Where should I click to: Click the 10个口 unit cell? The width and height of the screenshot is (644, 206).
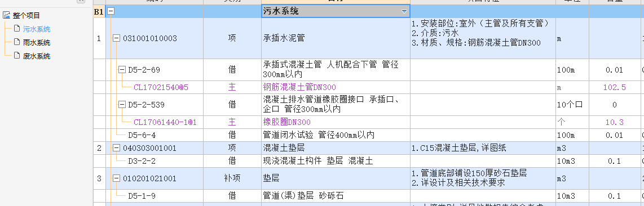click(x=572, y=105)
